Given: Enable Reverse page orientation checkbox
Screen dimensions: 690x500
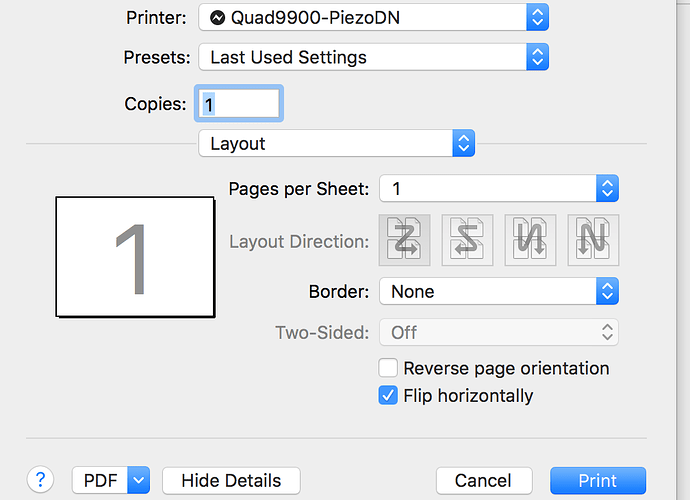Looking at the screenshot, I should (388, 368).
